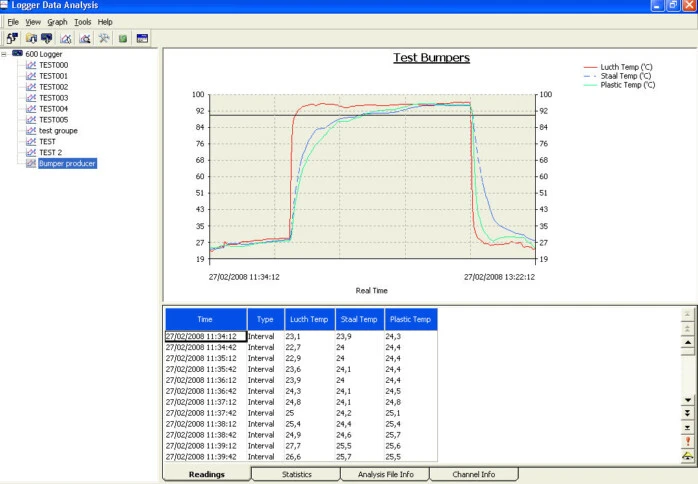
Task: Select TEST003 in the logger tree
Action: 53,98
